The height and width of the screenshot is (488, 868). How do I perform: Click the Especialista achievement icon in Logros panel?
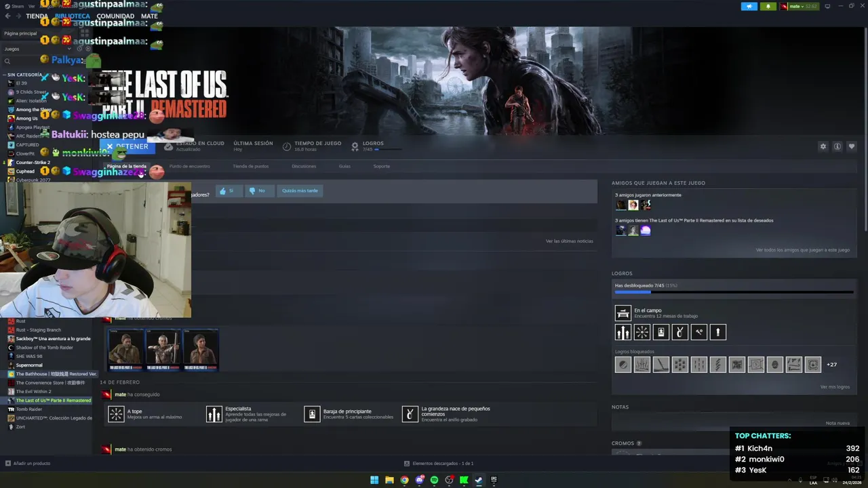(x=623, y=332)
